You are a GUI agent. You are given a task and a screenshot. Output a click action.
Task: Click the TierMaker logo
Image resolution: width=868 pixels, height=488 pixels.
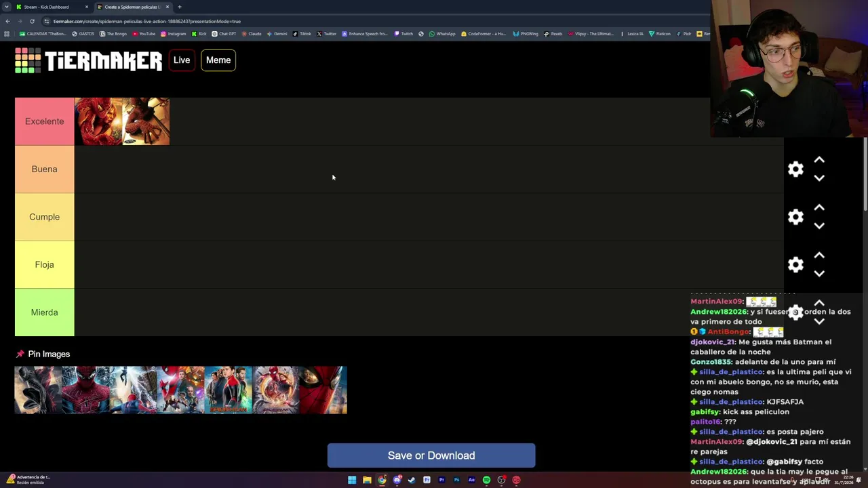tap(88, 60)
